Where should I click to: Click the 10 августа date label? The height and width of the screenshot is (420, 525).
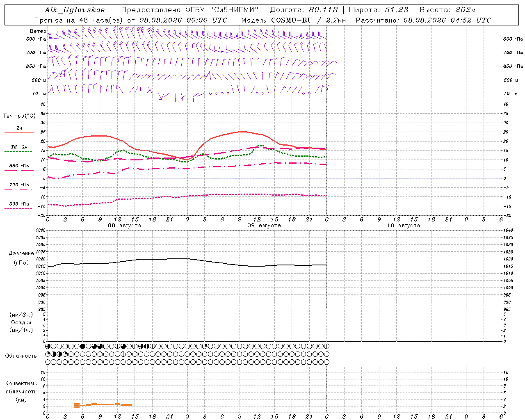[404, 226]
